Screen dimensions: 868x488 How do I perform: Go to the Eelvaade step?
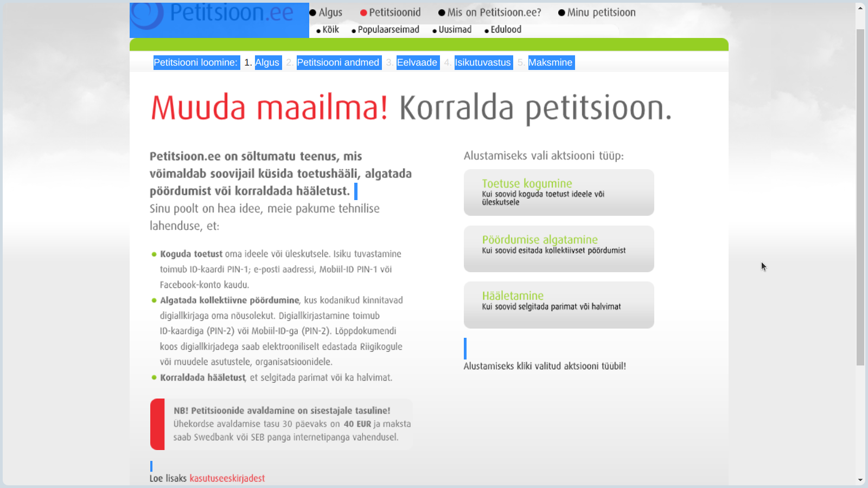coord(418,62)
